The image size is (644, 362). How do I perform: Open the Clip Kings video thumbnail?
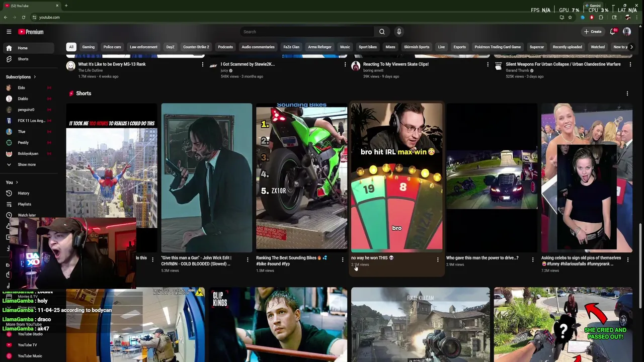tap(278, 325)
